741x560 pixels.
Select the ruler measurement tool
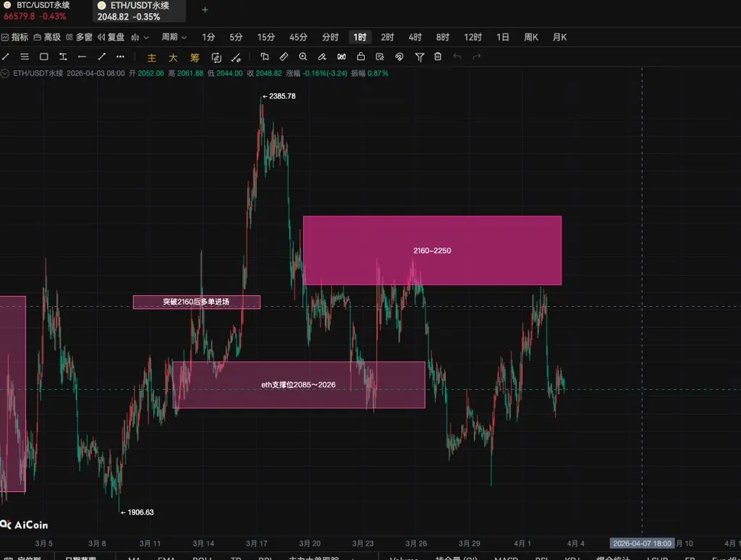pyautogui.click(x=284, y=56)
